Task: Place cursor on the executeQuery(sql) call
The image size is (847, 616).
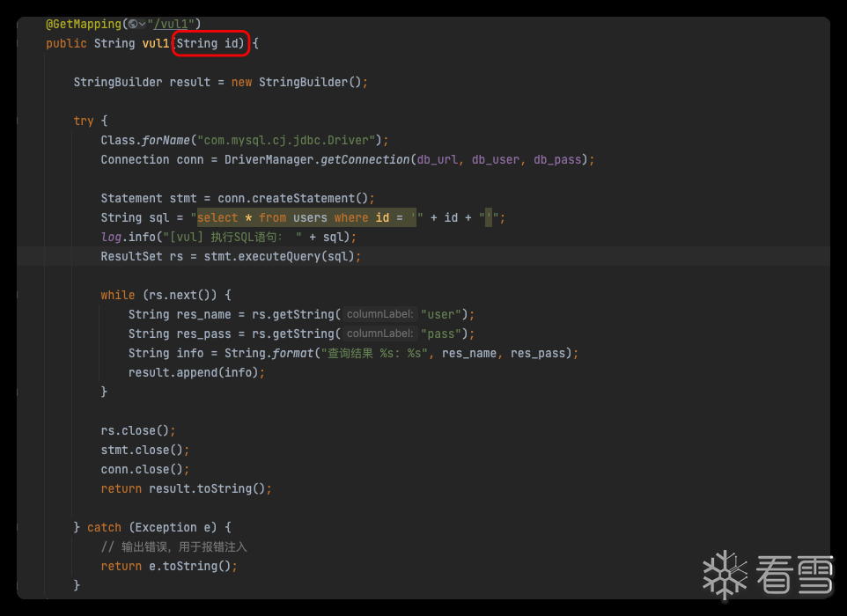Action: pyautogui.click(x=299, y=256)
